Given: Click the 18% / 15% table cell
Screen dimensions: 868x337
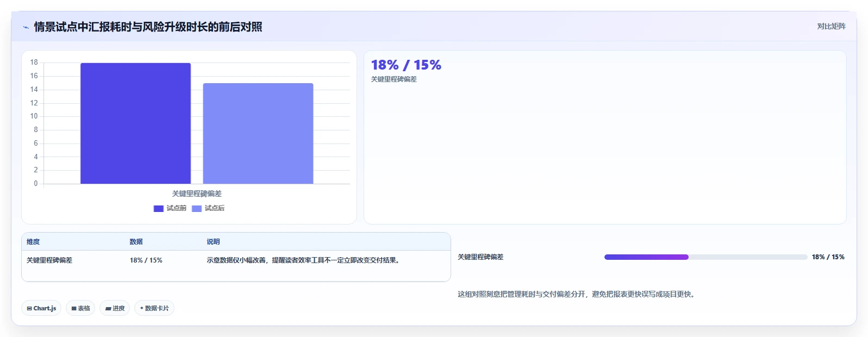Looking at the screenshot, I should click(146, 260).
